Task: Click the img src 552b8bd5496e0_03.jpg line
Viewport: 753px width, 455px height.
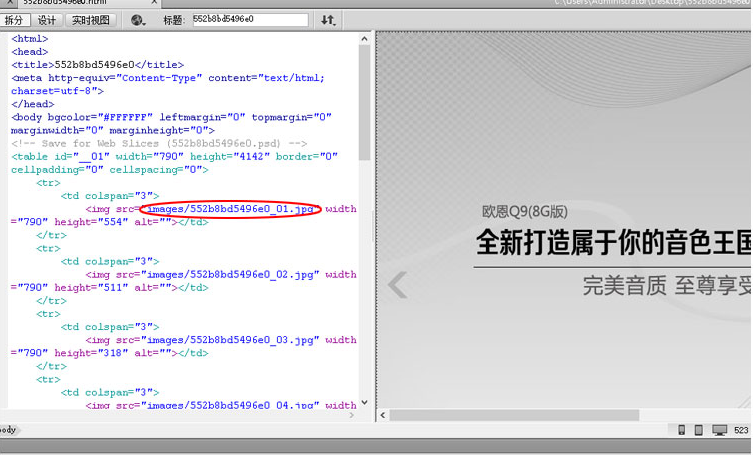Action: (221, 340)
